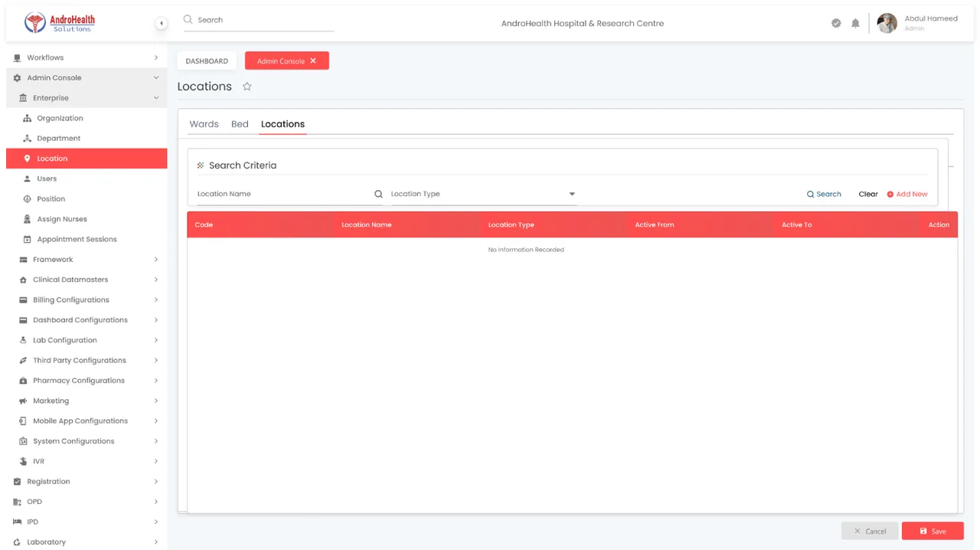Click the Registration icon in the sidebar
The image size is (980, 550).
pyautogui.click(x=18, y=482)
